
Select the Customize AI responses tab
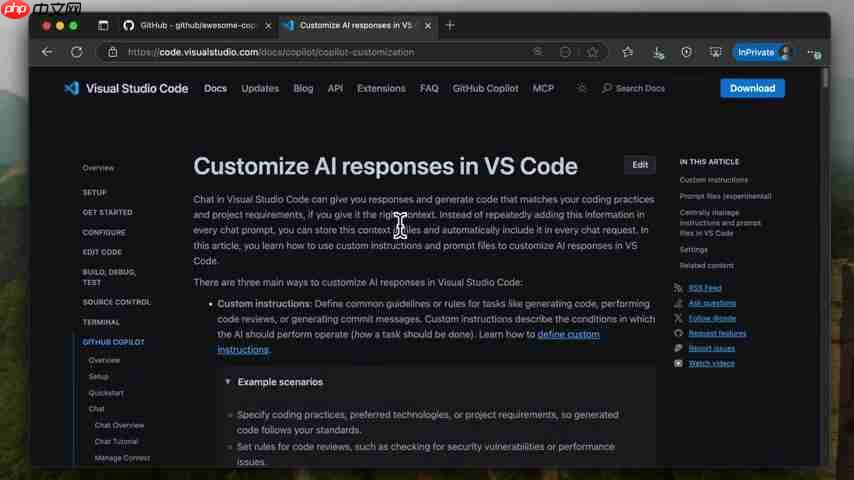358,26
